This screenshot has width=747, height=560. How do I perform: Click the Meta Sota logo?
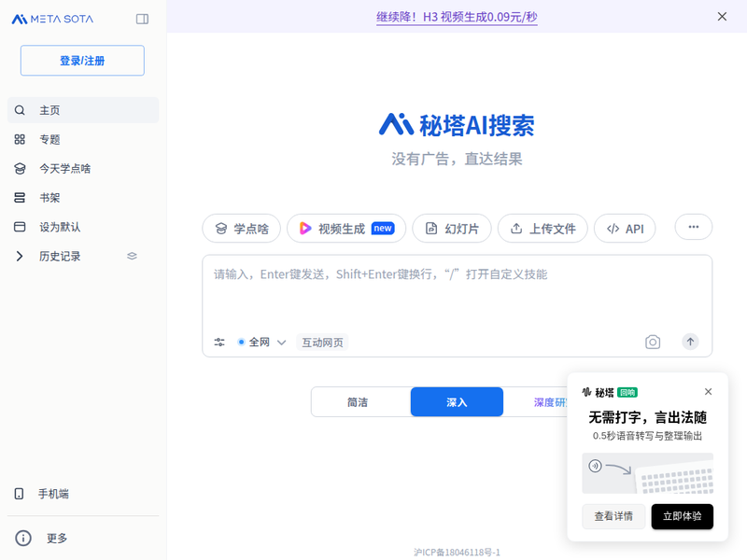pos(52,19)
